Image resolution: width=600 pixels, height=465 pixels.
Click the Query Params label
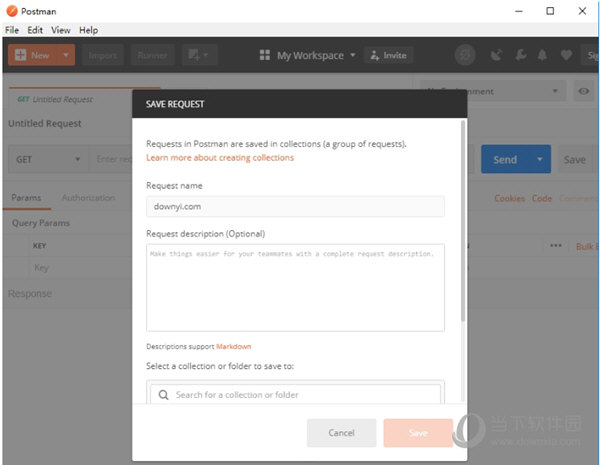[41, 223]
